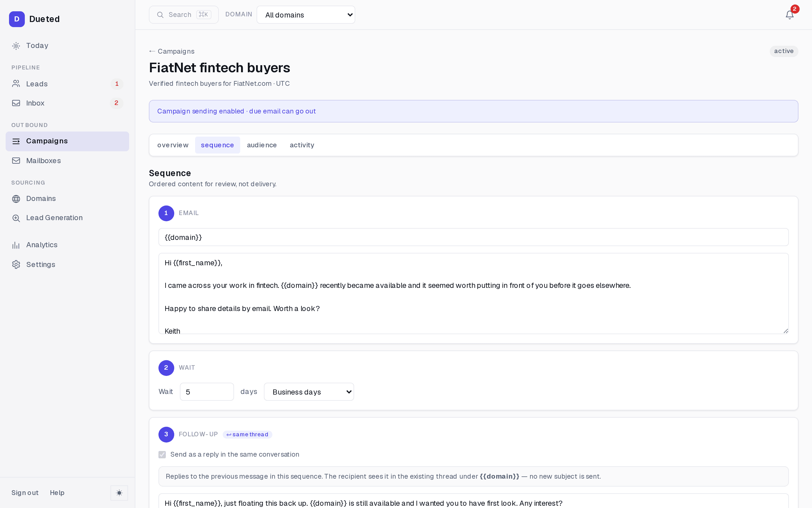Click the FiatNet fintech buyers heading
The width and height of the screenshot is (812, 508).
[219, 68]
